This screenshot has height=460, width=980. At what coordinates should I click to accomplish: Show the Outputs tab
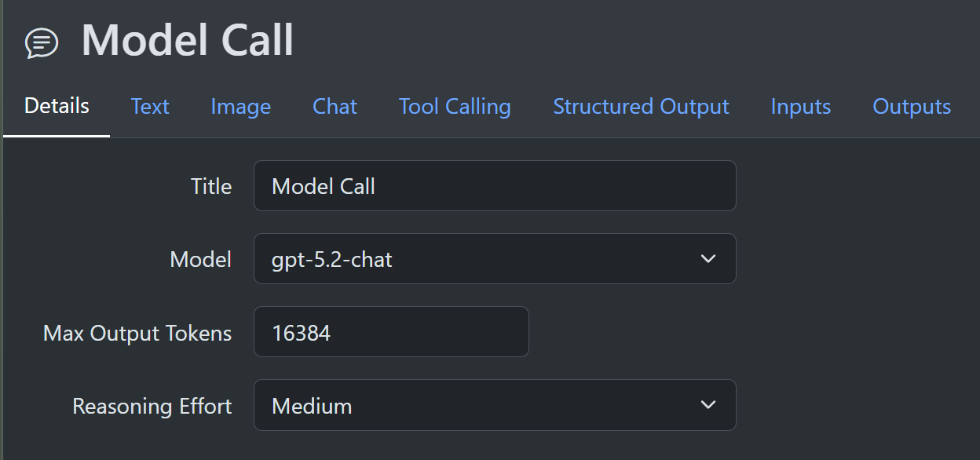[912, 107]
